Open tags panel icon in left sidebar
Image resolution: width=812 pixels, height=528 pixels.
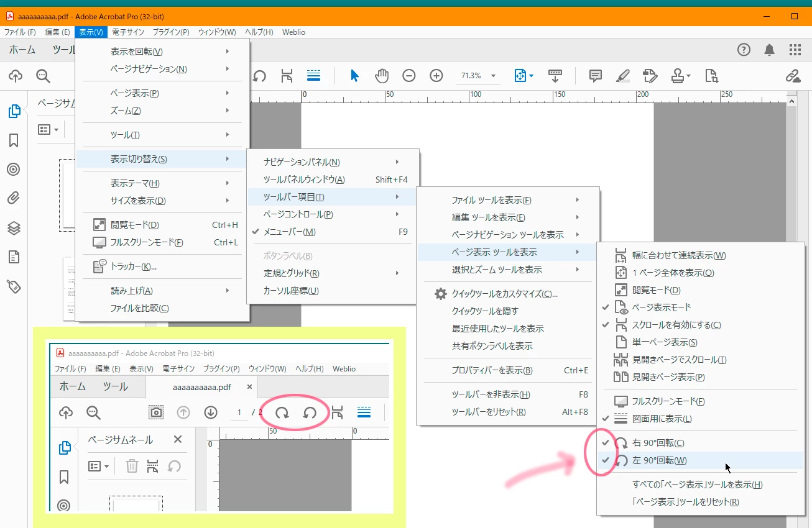tap(14, 286)
